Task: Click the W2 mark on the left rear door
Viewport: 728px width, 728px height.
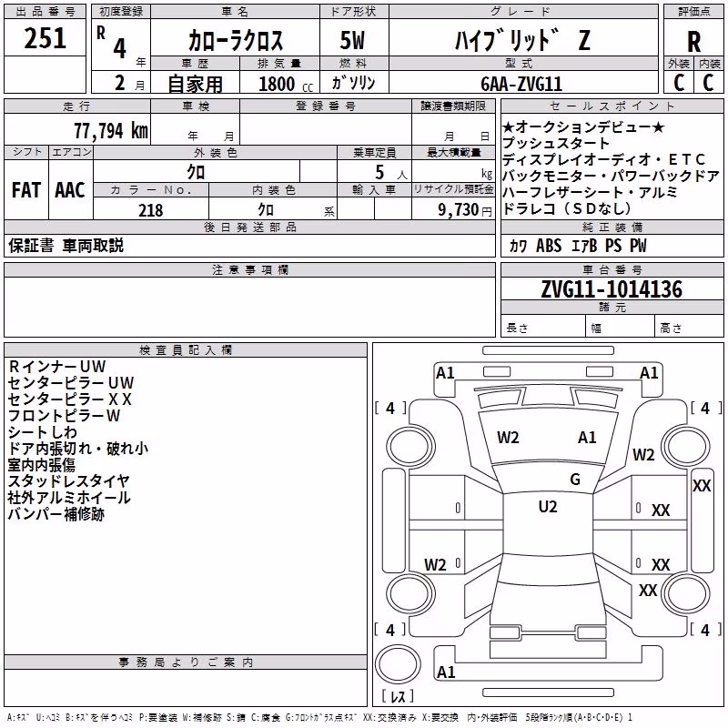Action: point(435,564)
